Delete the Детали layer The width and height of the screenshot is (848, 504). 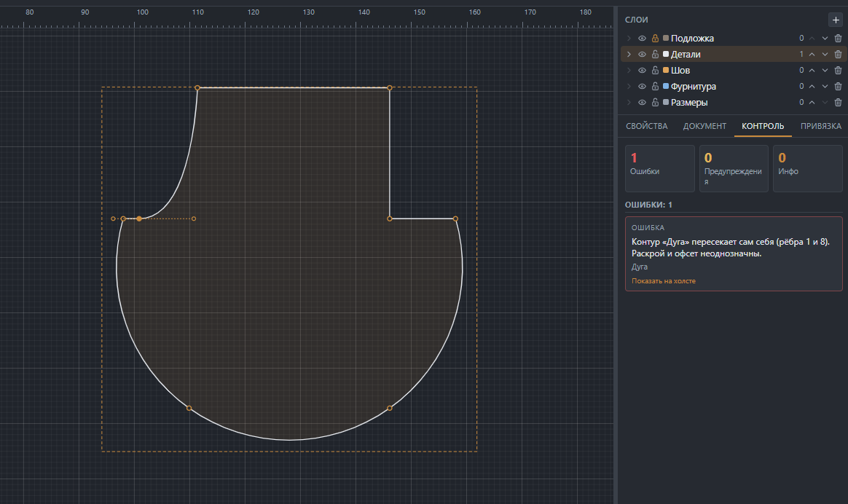(x=838, y=54)
